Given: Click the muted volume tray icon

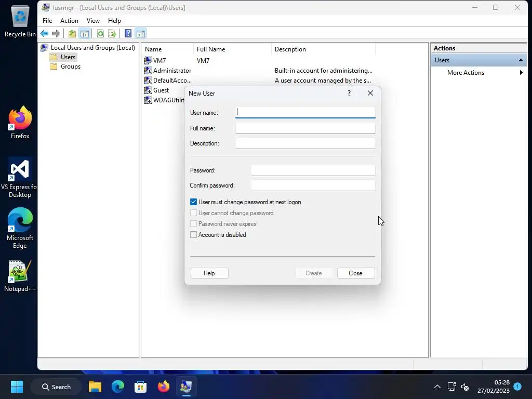Looking at the screenshot, I should (x=465, y=387).
